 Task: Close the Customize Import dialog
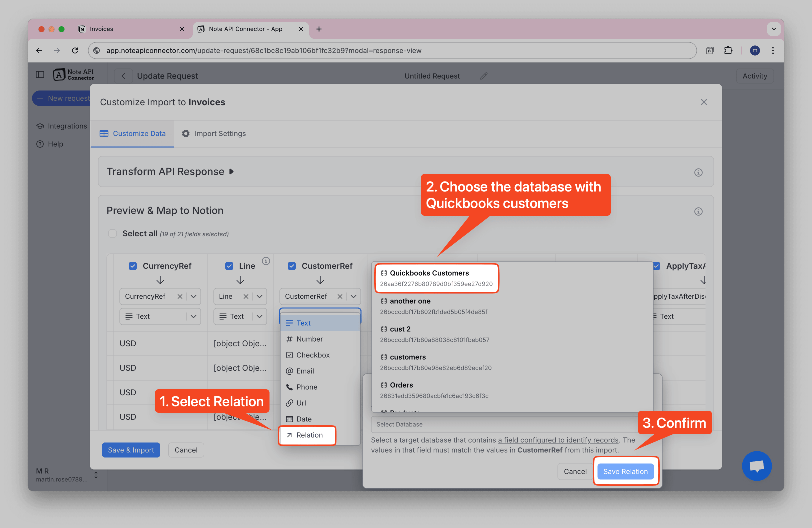point(704,102)
